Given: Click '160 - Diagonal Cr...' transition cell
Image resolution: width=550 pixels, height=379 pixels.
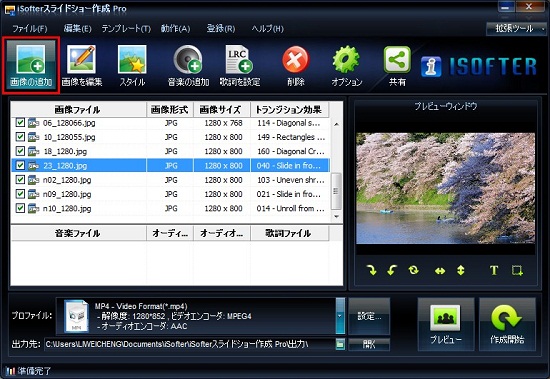Looking at the screenshot, I should (291, 151).
